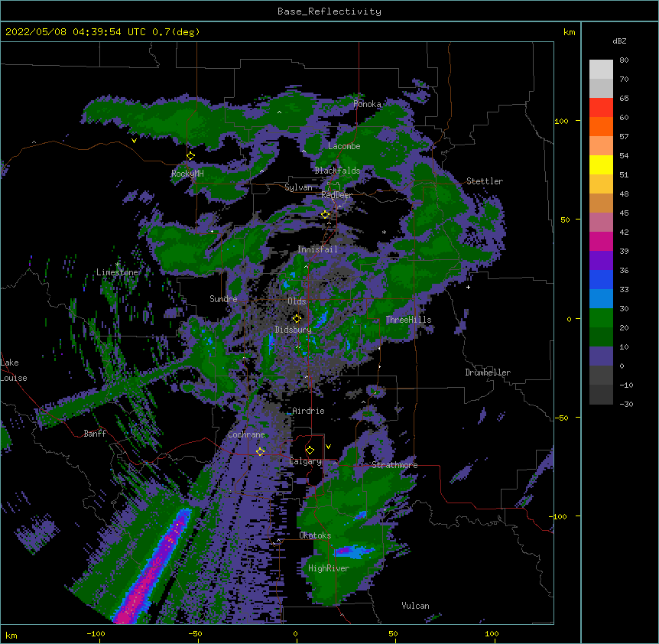The width and height of the screenshot is (659, 644).
Task: Click the yellow diamond marker above Calgary
Action: pos(310,450)
